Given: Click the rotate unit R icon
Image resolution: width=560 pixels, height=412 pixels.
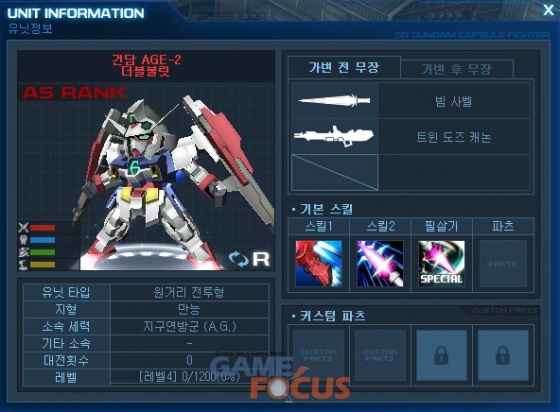Looking at the screenshot, I should [x=249, y=259].
